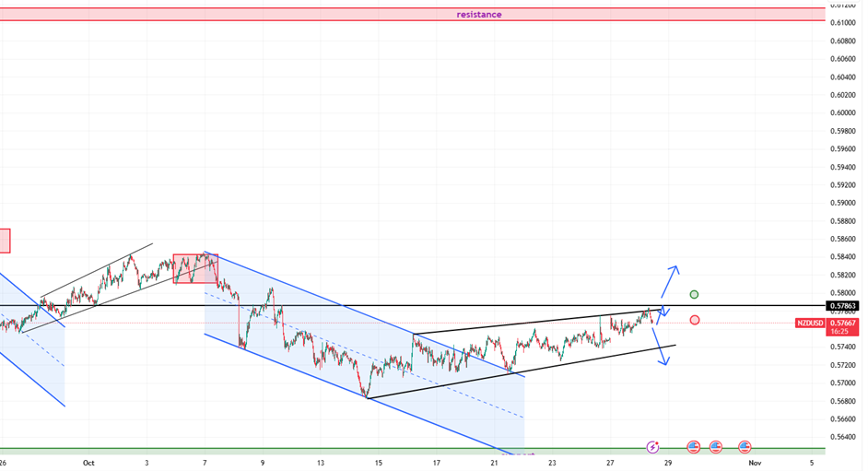868x471 pixels.
Task: Click the 0.60000 level on price axis
Action: pos(843,112)
